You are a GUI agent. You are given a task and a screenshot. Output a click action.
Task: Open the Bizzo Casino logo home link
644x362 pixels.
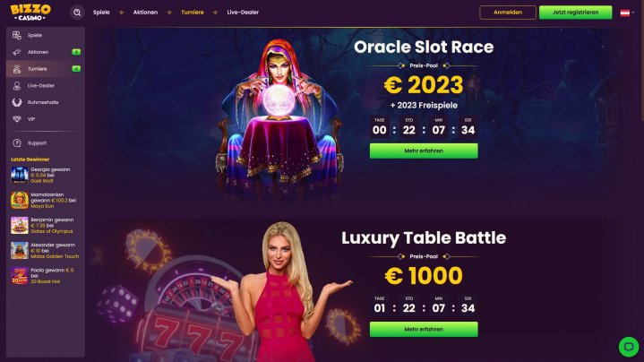[x=30, y=13]
